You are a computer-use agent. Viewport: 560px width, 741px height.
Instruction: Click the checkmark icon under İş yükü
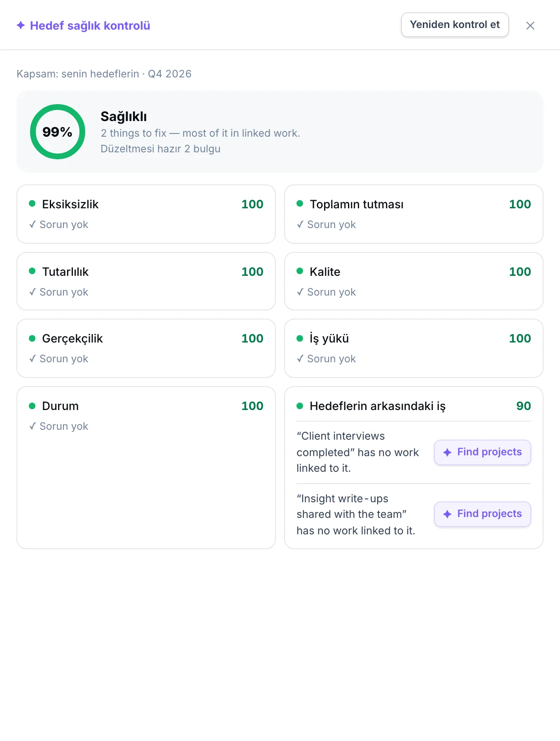click(300, 359)
